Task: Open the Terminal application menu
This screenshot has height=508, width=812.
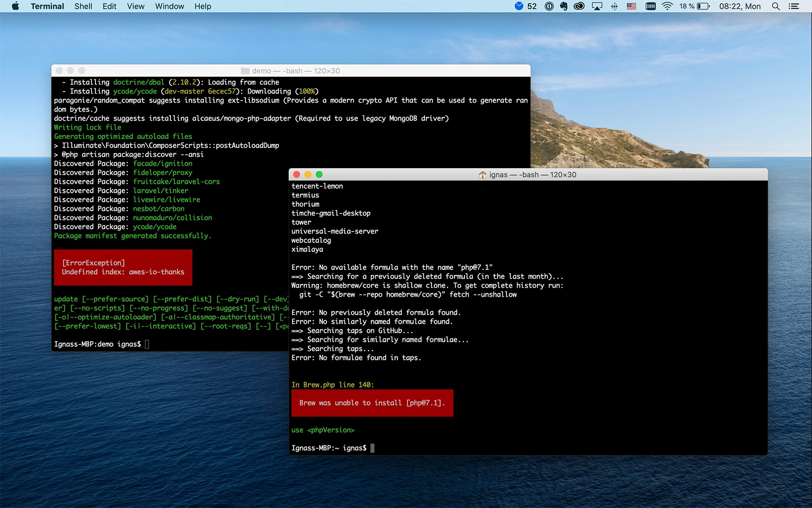Action: click(47, 6)
